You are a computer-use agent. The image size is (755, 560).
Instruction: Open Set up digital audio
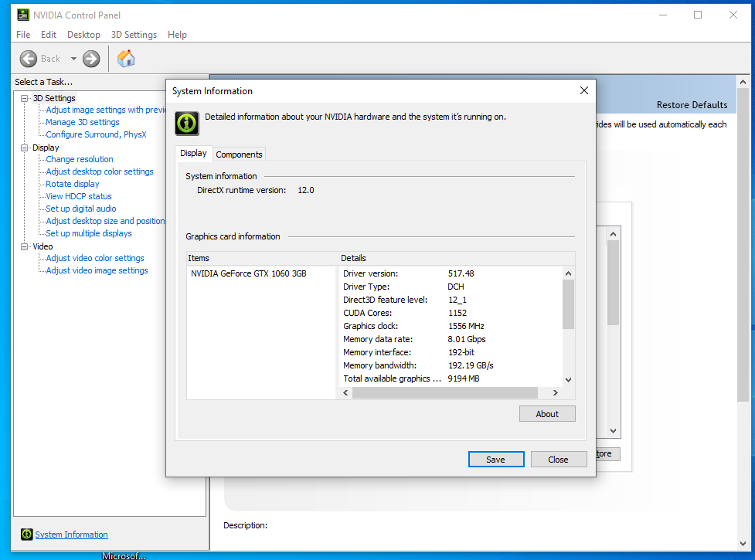(81, 209)
